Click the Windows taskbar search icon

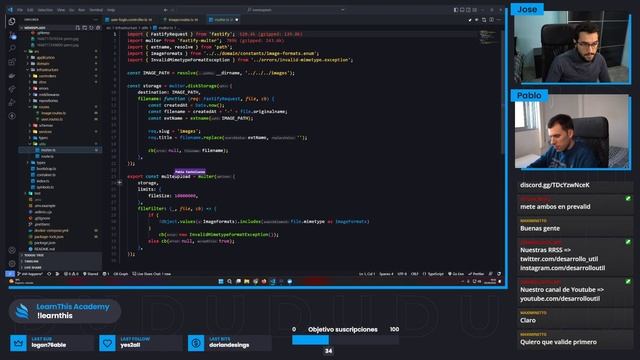229,281
